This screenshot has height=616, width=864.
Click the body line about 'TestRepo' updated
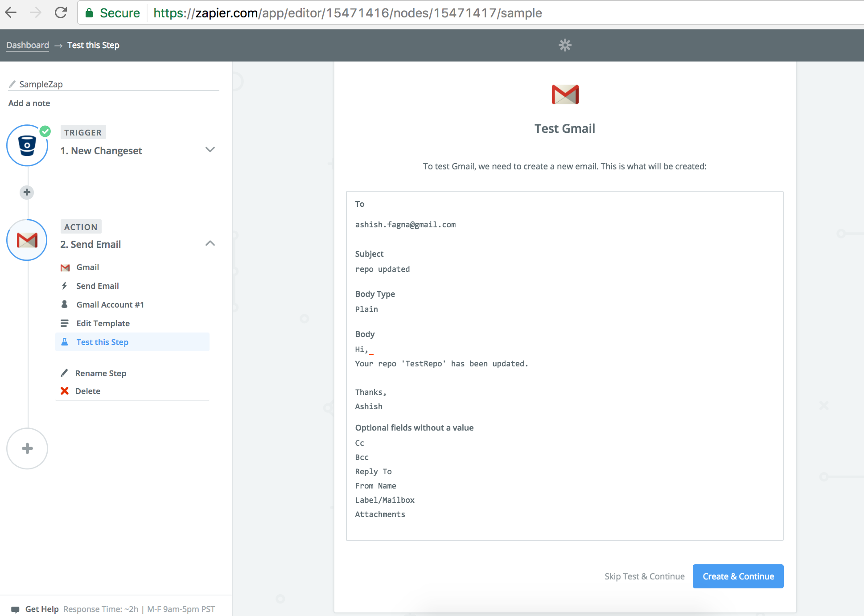tap(441, 364)
